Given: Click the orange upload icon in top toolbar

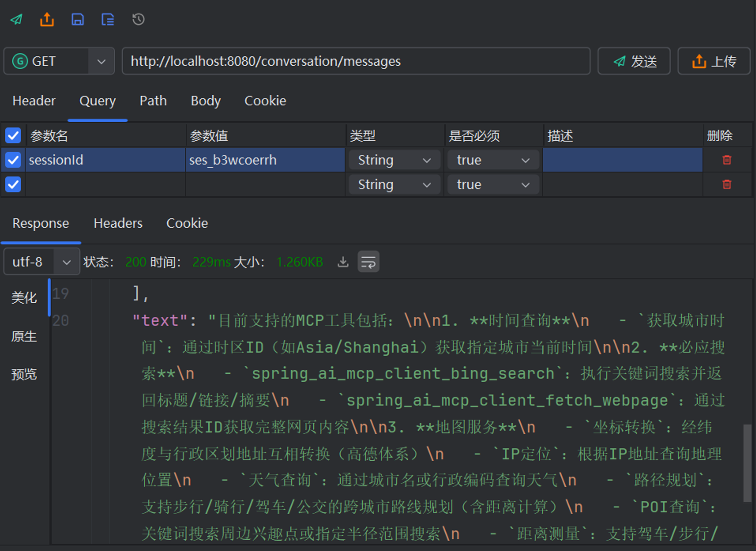Looking at the screenshot, I should (47, 20).
